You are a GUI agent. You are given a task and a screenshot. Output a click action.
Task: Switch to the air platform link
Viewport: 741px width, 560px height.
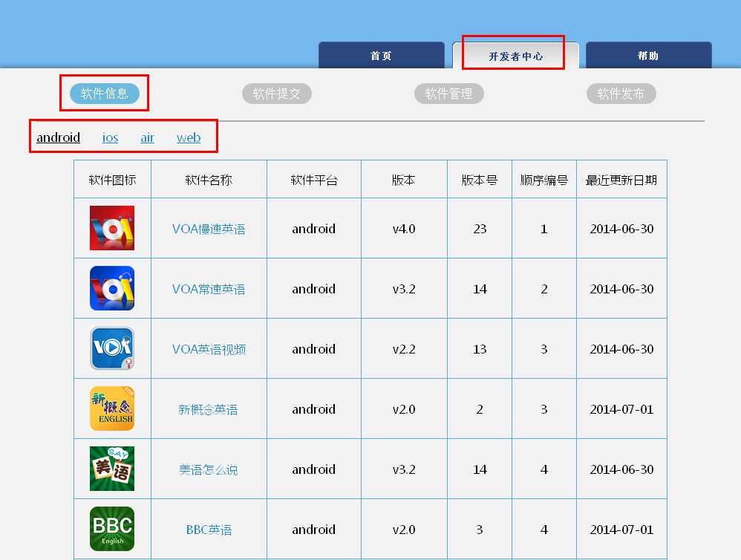pyautogui.click(x=148, y=137)
